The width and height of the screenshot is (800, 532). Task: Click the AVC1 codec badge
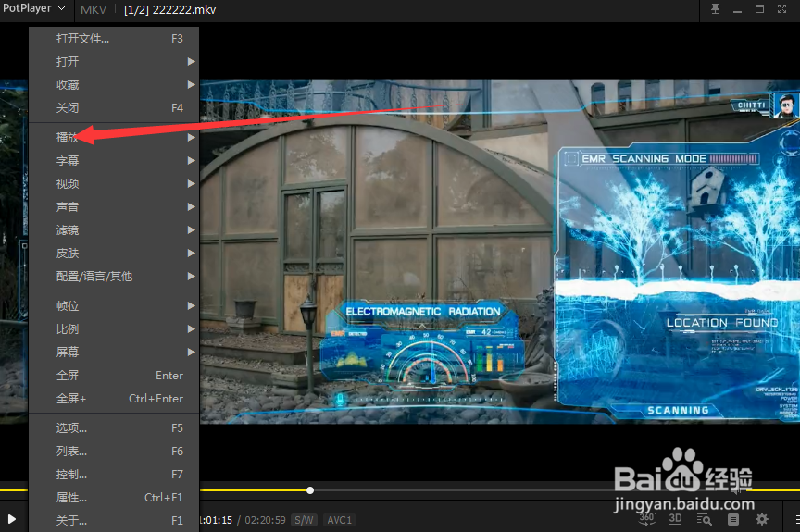point(339,520)
